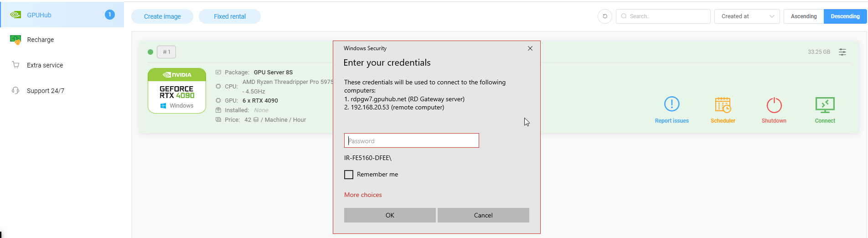This screenshot has width=868, height=238.
Task: Click the Report issues exclamation icon
Action: coord(672,104)
